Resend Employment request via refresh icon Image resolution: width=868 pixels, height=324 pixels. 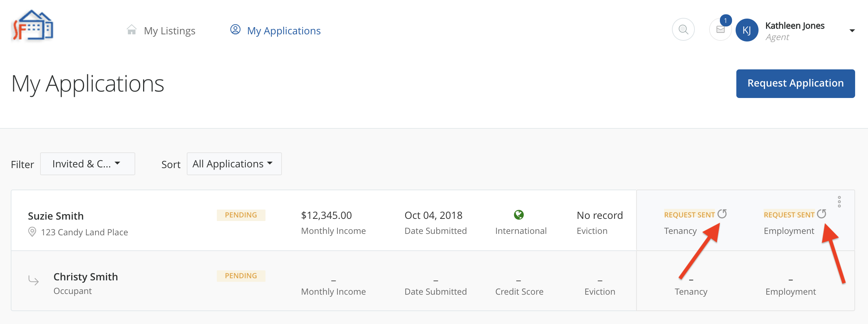pyautogui.click(x=821, y=214)
